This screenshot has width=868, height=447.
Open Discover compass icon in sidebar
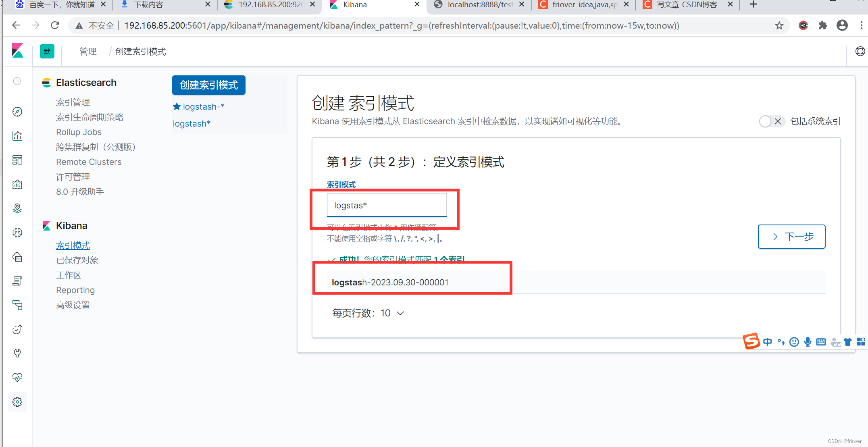click(17, 112)
